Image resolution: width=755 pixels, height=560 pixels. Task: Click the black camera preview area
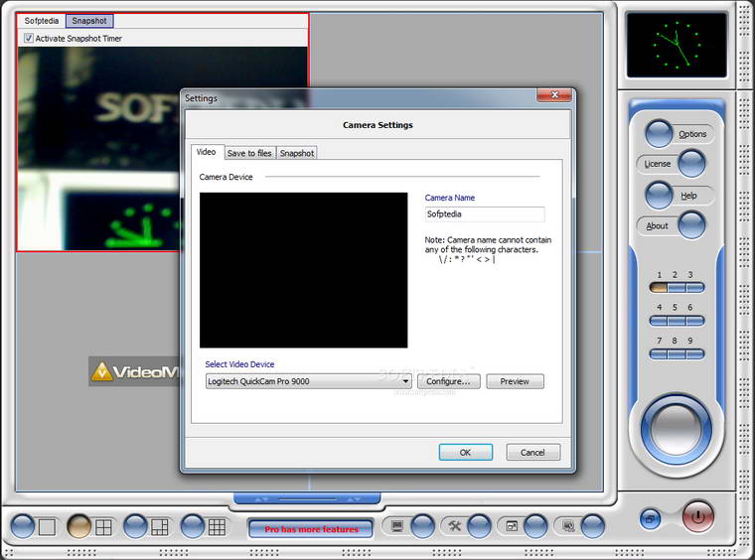pos(303,270)
